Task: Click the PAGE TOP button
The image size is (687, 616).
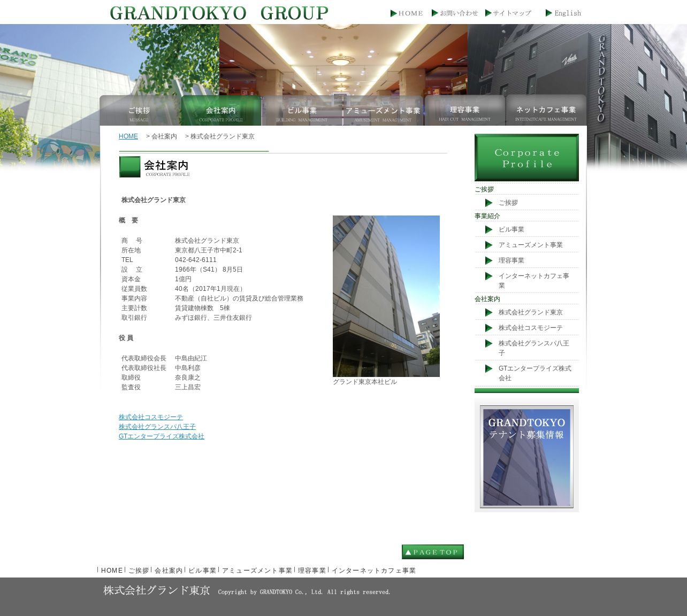Action: (x=433, y=552)
